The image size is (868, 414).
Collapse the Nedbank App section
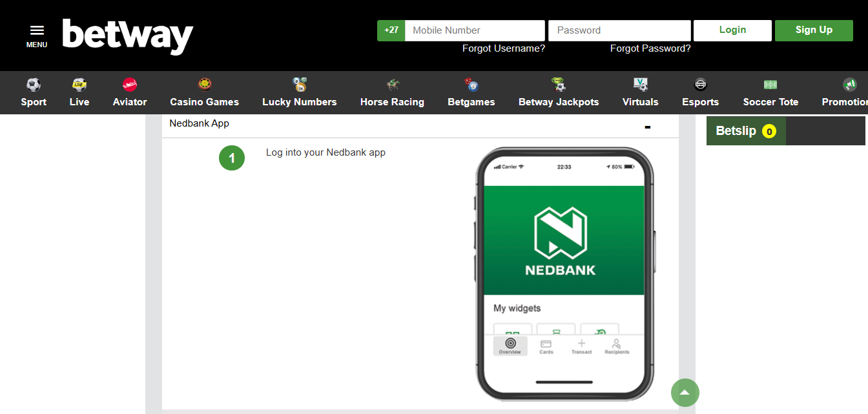point(646,127)
